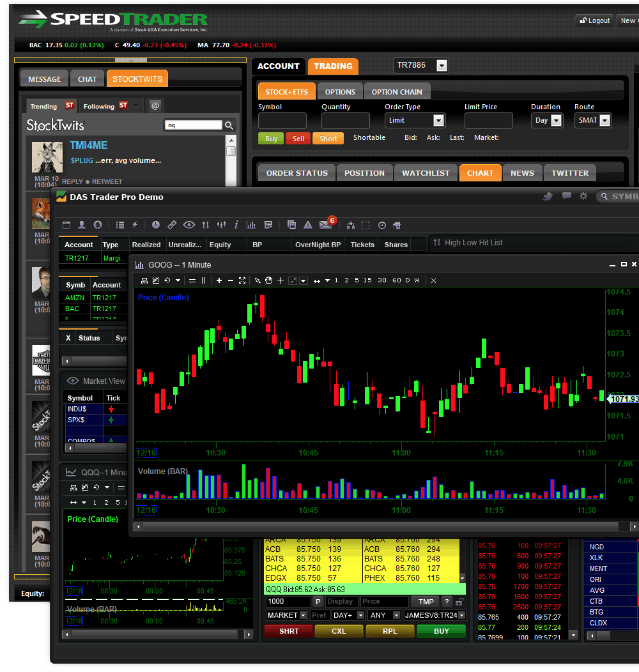The width and height of the screenshot is (639, 672).
Task: Click the sliders settings icon in DAS toolbar
Action: coord(221,225)
